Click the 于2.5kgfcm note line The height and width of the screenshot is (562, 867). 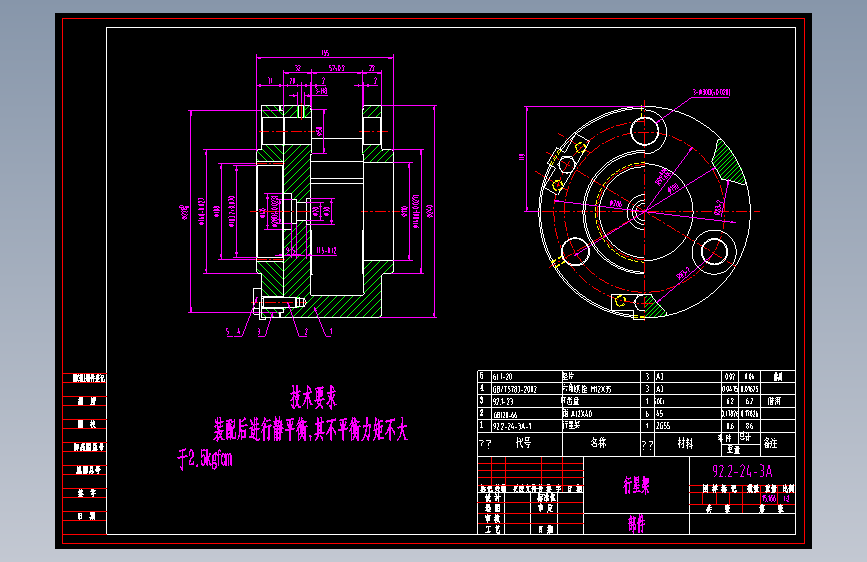(205, 459)
